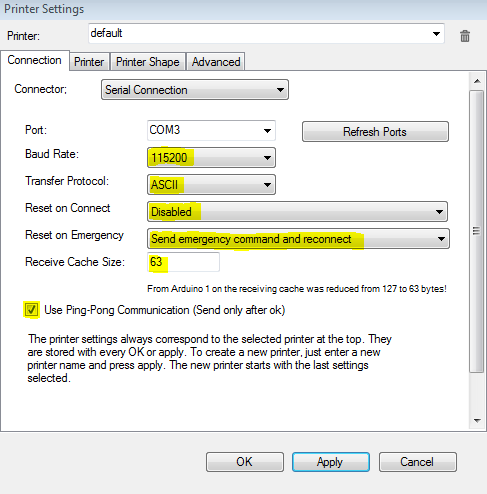Screen dimensions: 487x494
Task: Expand the Reset on Emergency dropdown
Action: coord(298,239)
